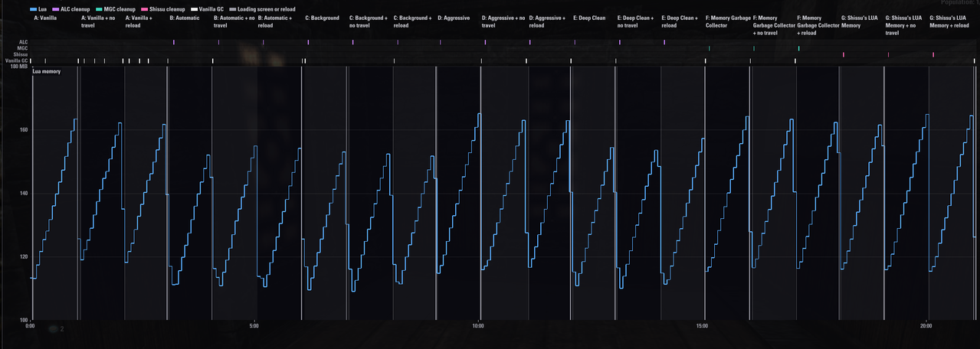The width and height of the screenshot is (980, 349).
Task: Select the 'D: Aggressive + no travel' label
Action: 503,21
